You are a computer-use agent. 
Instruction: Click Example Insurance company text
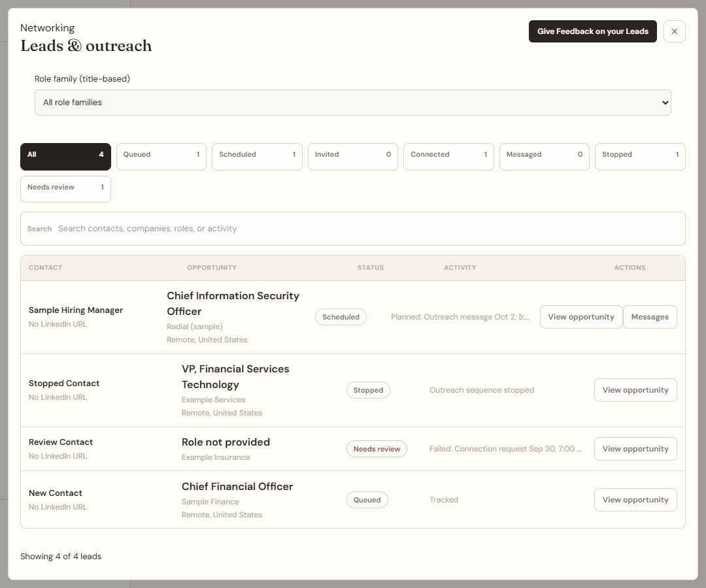coord(216,457)
